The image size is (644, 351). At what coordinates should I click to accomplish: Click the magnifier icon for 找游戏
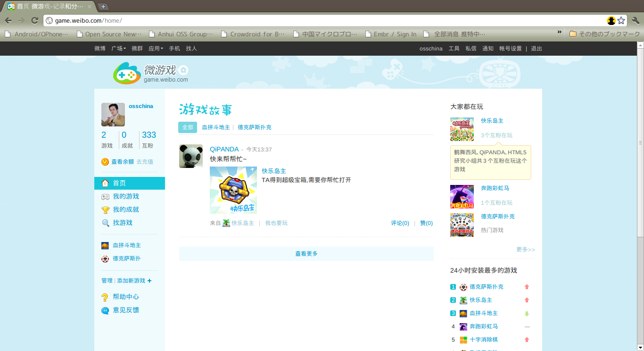click(x=105, y=223)
